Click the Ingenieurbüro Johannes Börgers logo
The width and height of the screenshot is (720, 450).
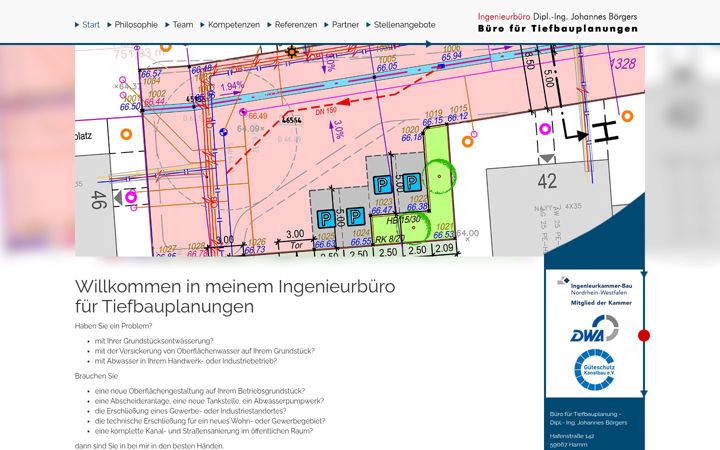click(x=557, y=22)
